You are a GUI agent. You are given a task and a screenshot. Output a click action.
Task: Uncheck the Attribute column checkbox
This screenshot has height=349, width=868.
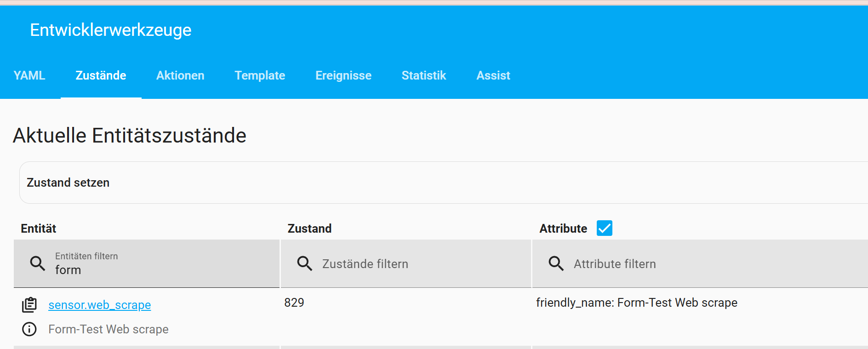tap(604, 228)
